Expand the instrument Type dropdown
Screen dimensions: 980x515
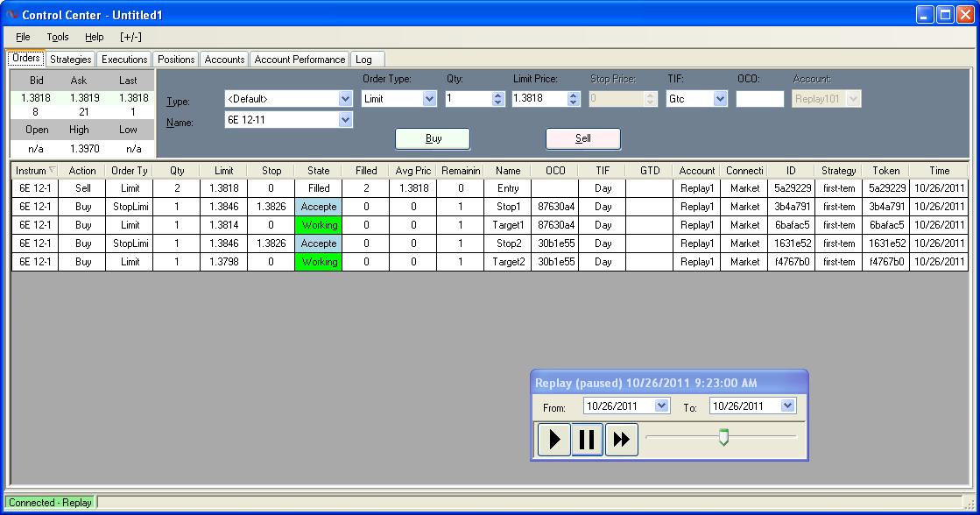point(345,99)
